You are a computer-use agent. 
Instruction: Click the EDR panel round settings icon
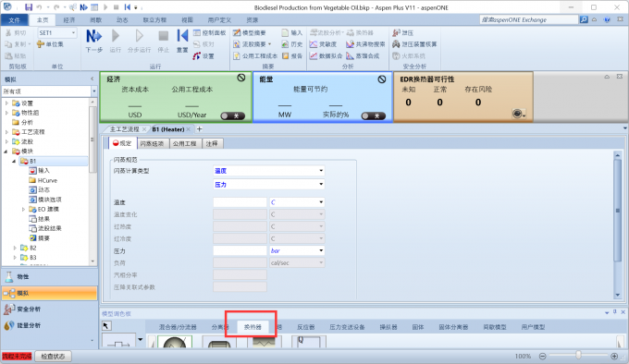click(x=517, y=114)
